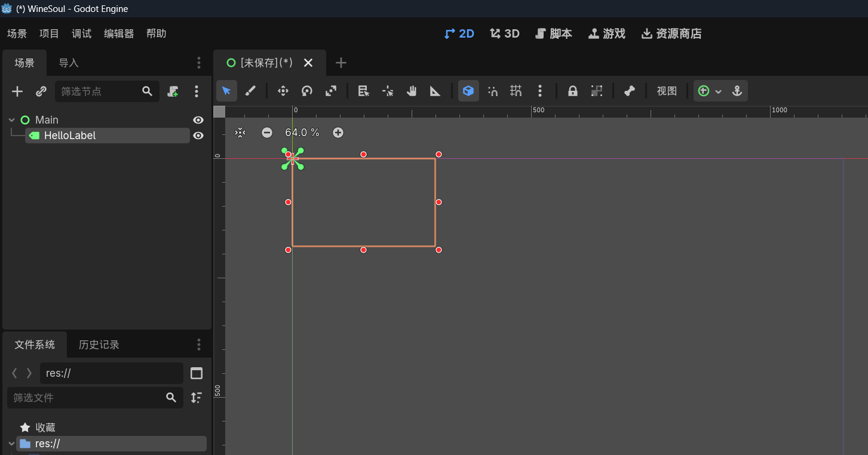This screenshot has width=868, height=455.
Task: Switch to the 导入 tab
Action: [x=69, y=63]
